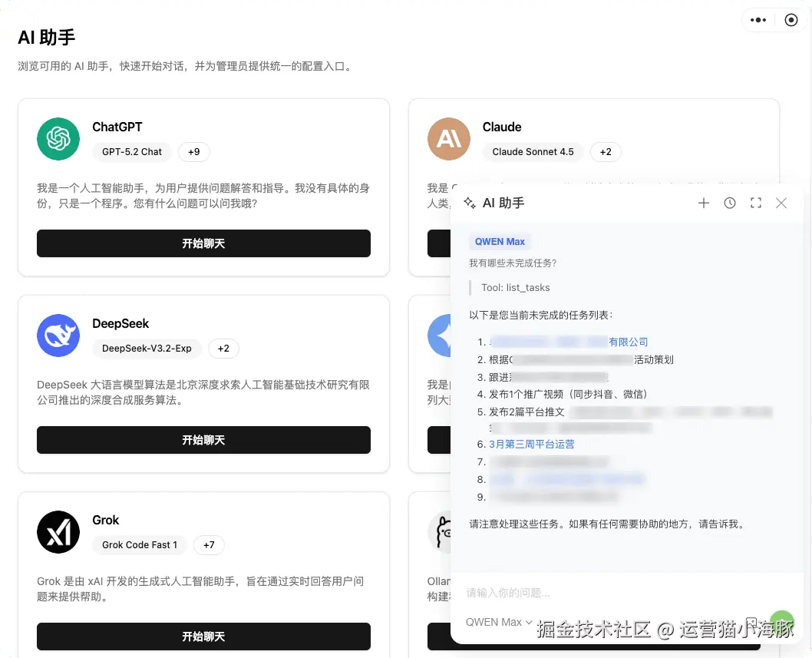This screenshot has height=658, width=812.
Task: Click the AI 助手 page heading
Action: pos(47,38)
